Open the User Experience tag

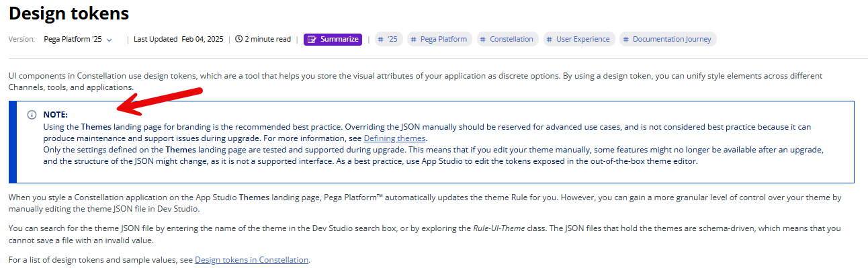tap(579, 40)
